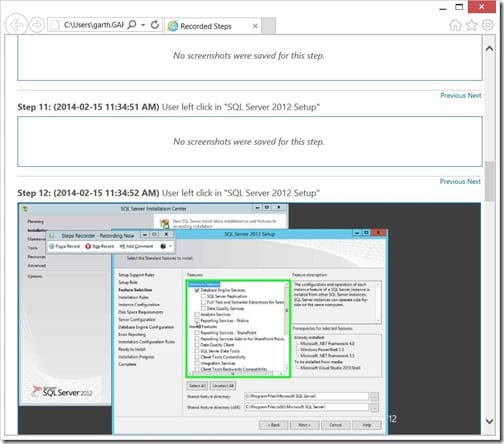Open the Home page icon

[455, 25]
